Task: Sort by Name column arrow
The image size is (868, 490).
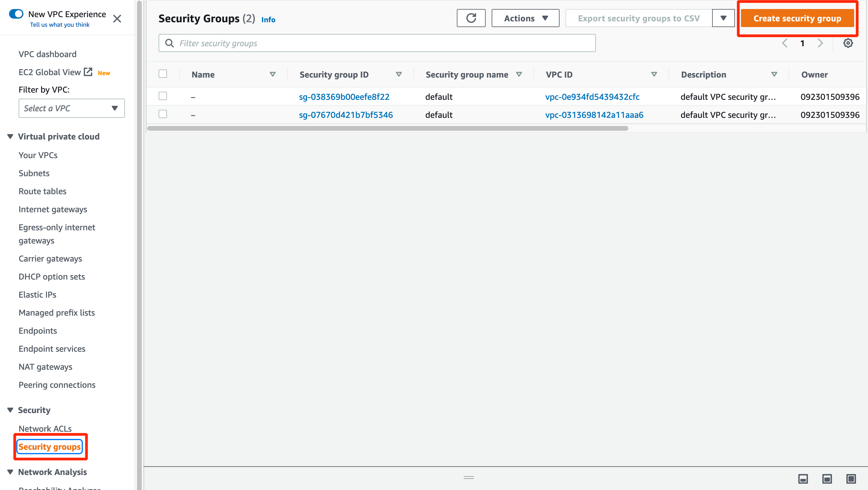Action: [273, 75]
